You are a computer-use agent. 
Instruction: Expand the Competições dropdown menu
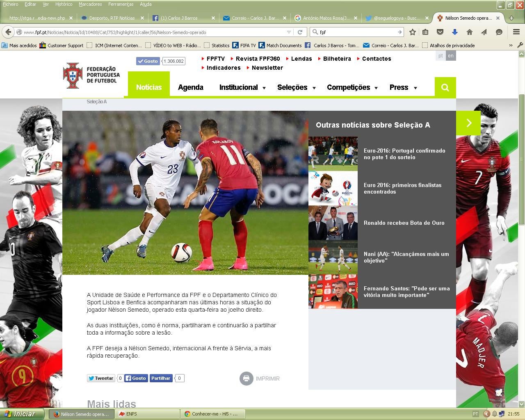pos(352,87)
